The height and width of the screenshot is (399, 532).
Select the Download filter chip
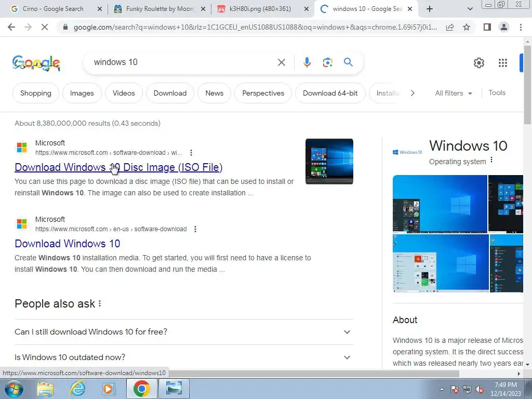pos(170,93)
